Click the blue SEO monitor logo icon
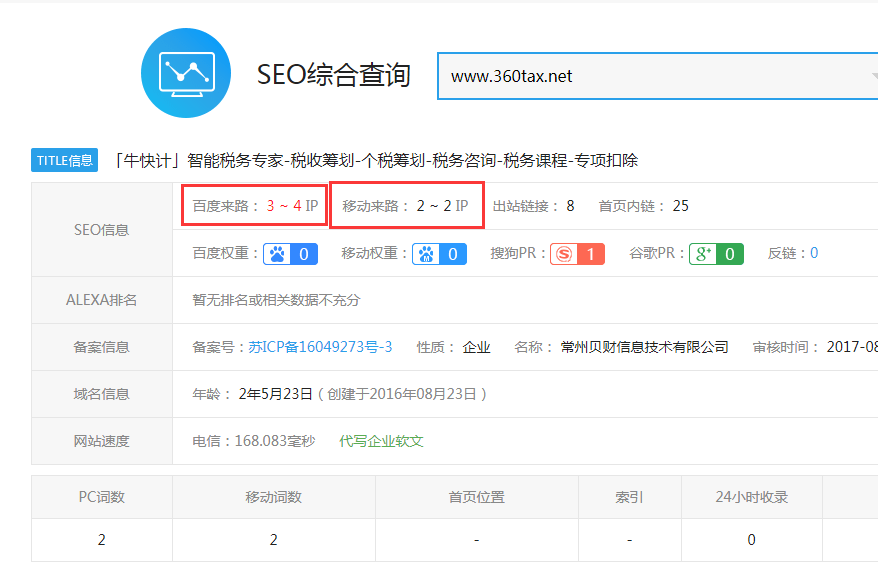 186,73
